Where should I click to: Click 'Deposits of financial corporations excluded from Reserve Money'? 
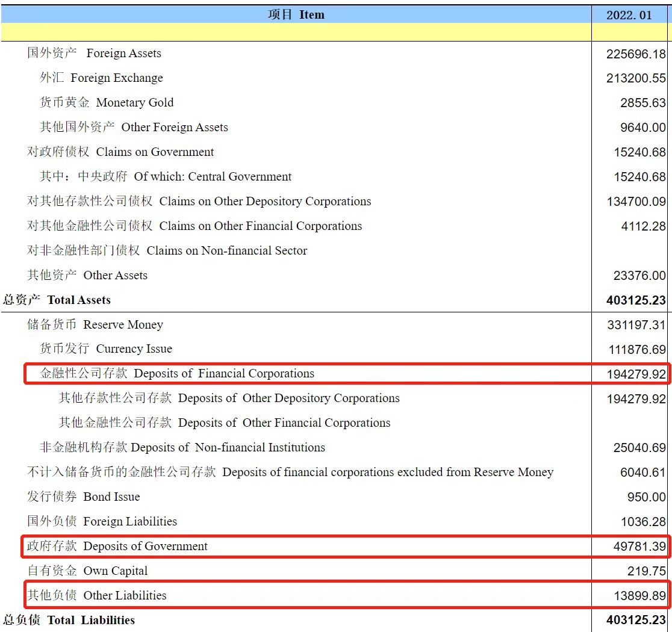(290, 472)
